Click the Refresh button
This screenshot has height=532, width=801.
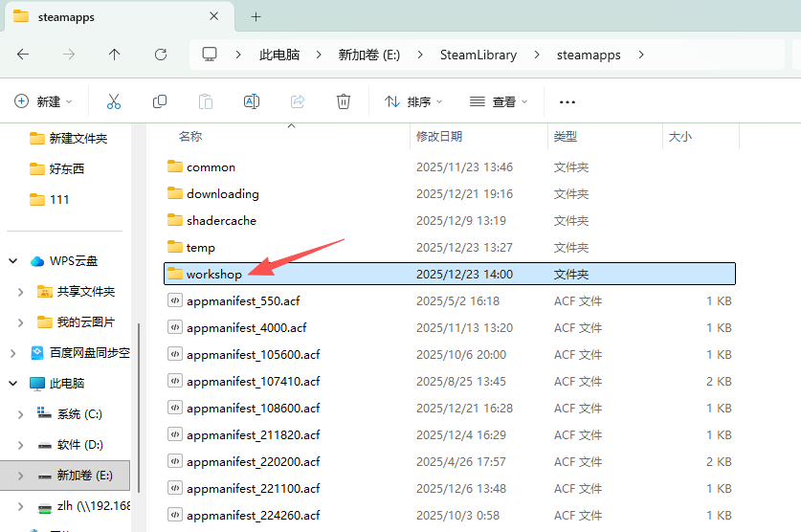[161, 55]
